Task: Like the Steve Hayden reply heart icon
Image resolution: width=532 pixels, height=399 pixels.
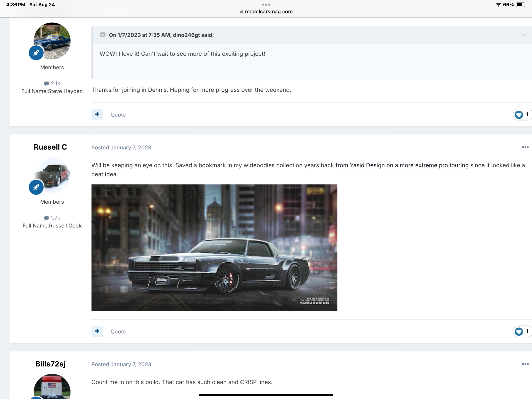Action: (519, 115)
